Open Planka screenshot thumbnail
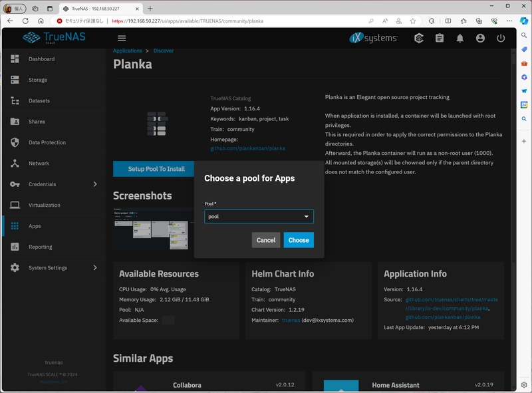The height and width of the screenshot is (393, 532). [x=154, y=229]
